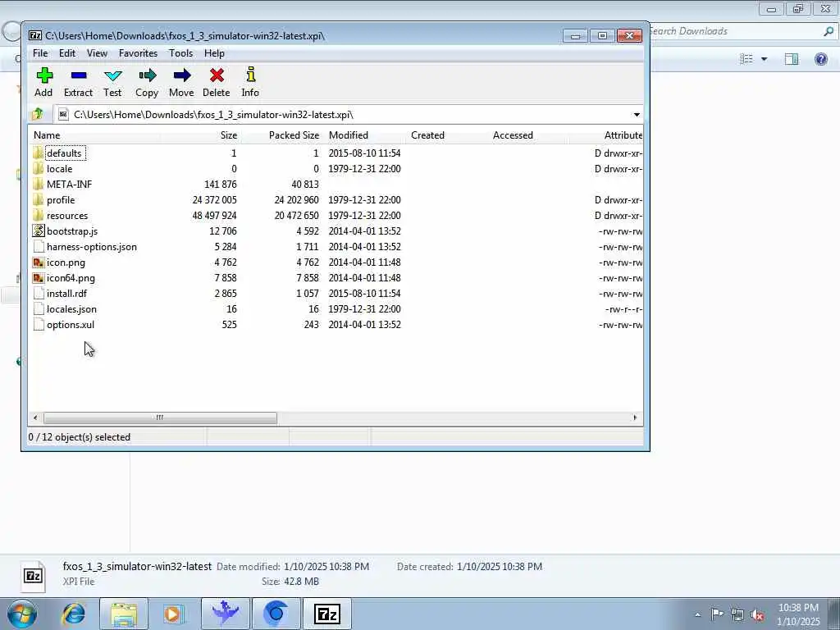This screenshot has height=630, width=840.
Task: Select the install.rdf file icon
Action: pyautogui.click(x=38, y=294)
